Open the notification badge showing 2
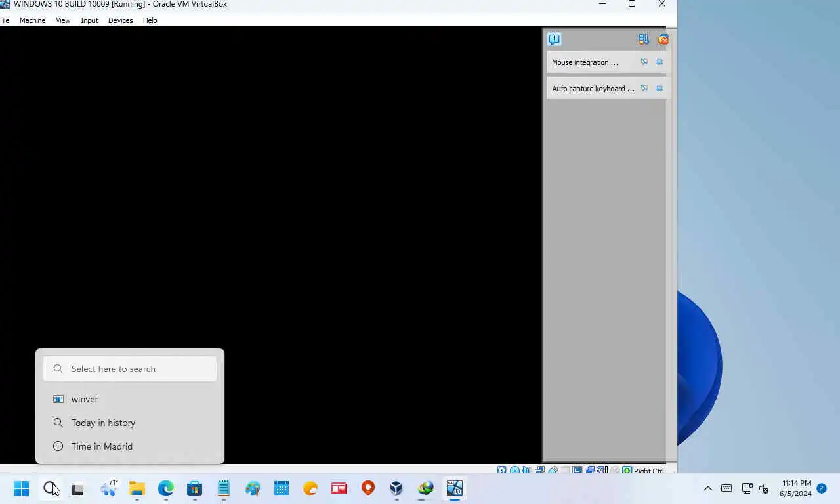 pyautogui.click(x=822, y=488)
